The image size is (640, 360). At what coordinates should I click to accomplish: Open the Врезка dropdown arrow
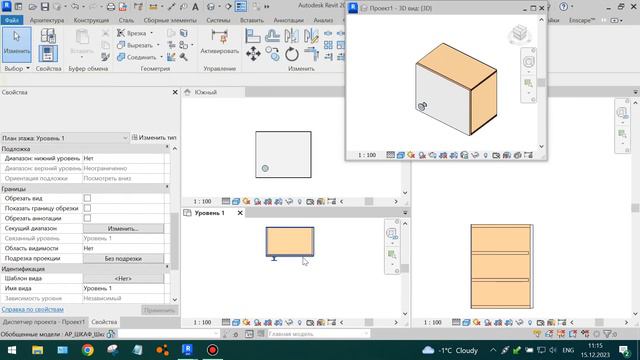click(151, 33)
